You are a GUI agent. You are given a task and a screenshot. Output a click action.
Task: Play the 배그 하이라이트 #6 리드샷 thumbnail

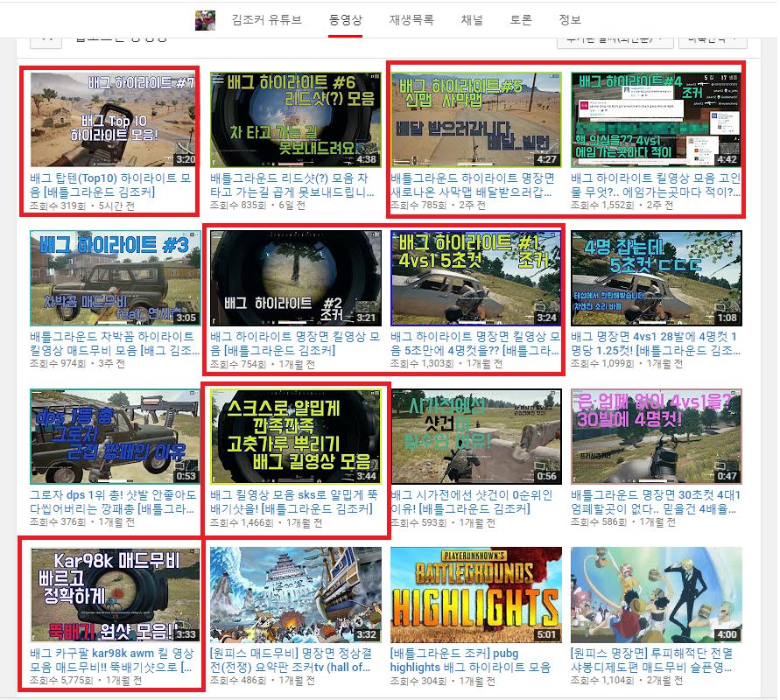point(295,119)
